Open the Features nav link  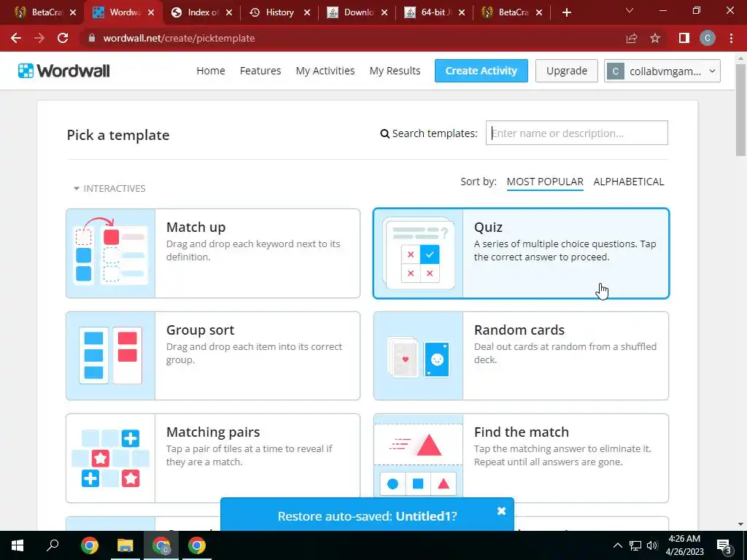pos(260,71)
